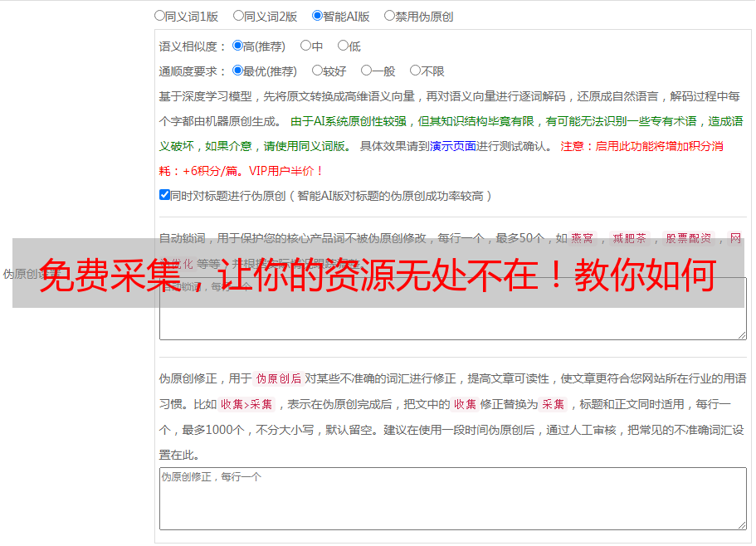
Task: Toggle 同时对标题进行伪原创 checkbox
Action: click(x=164, y=195)
